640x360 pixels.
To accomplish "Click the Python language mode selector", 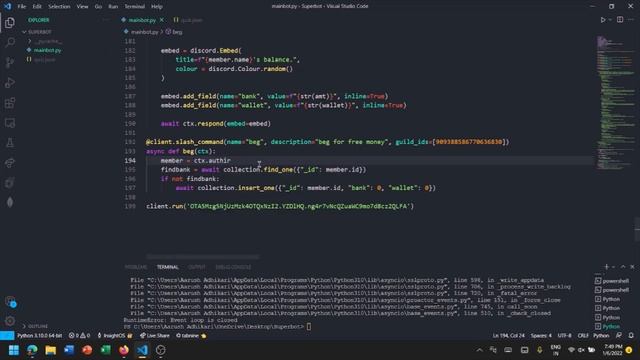I will (601, 336).
